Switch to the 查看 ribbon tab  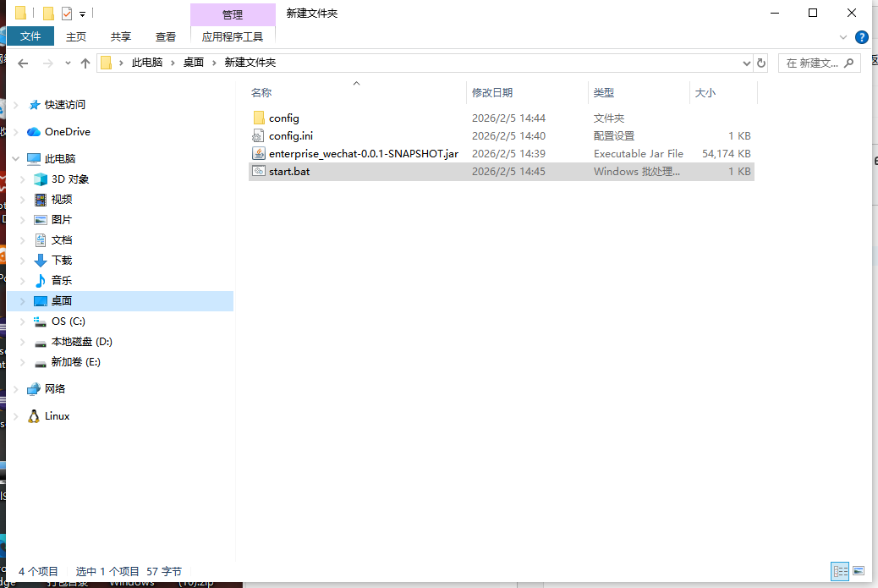click(166, 36)
